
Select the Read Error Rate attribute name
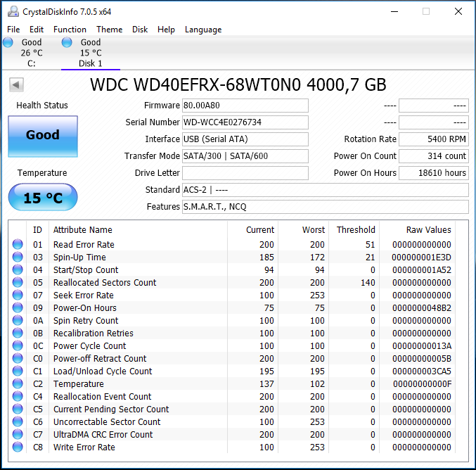tap(84, 244)
